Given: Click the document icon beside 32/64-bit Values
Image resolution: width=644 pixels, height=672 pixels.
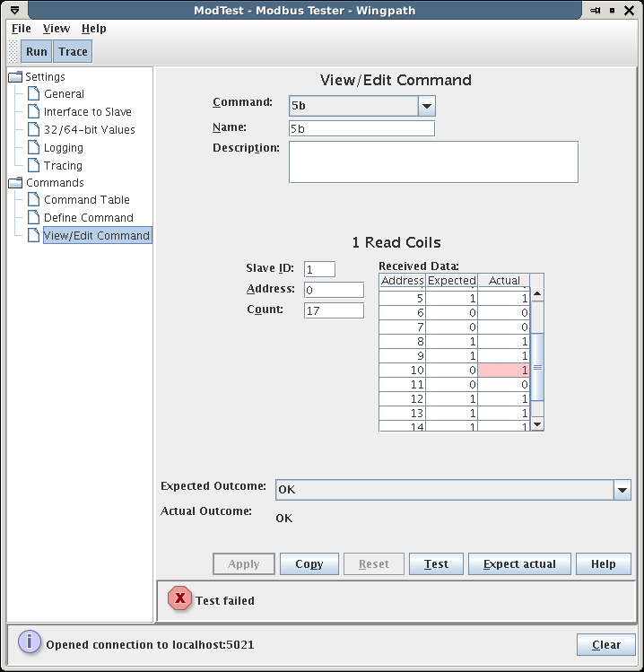Looking at the screenshot, I should (x=33, y=129).
